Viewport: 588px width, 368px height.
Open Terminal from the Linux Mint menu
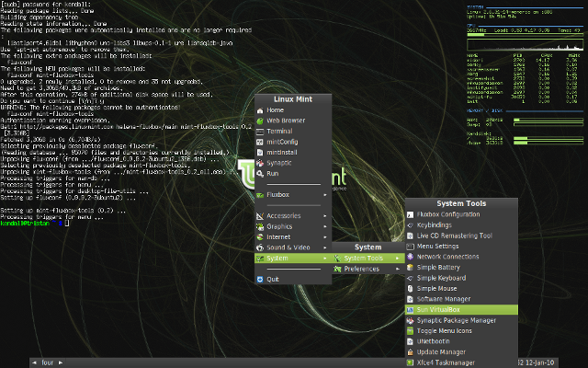point(293,132)
